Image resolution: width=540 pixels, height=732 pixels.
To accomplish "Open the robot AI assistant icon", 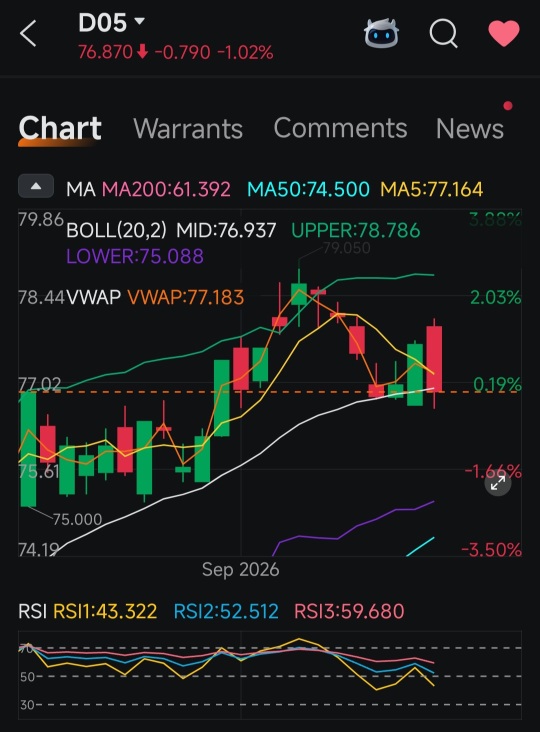I will tap(381, 34).
